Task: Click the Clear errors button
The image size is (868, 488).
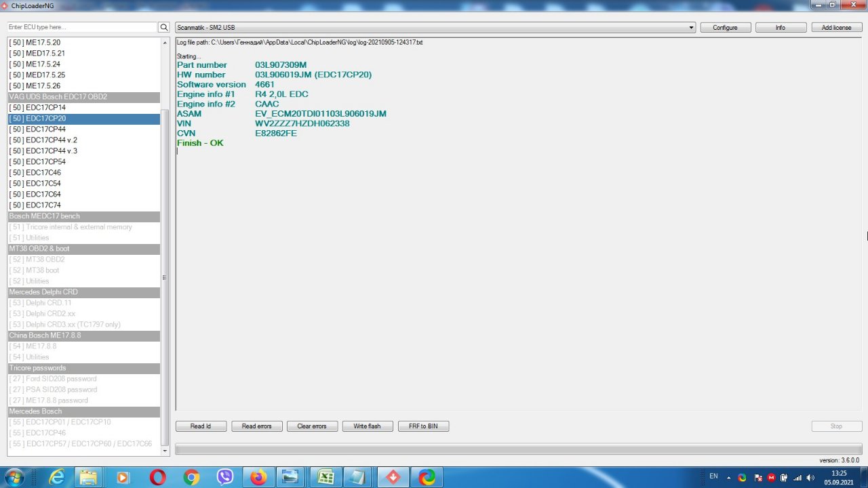Action: (311, 426)
